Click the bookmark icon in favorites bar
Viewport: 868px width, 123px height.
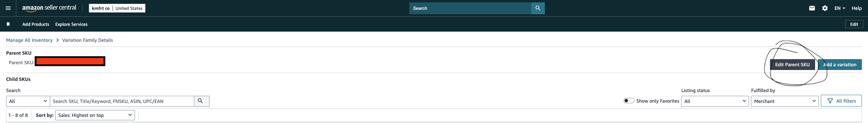click(8, 24)
